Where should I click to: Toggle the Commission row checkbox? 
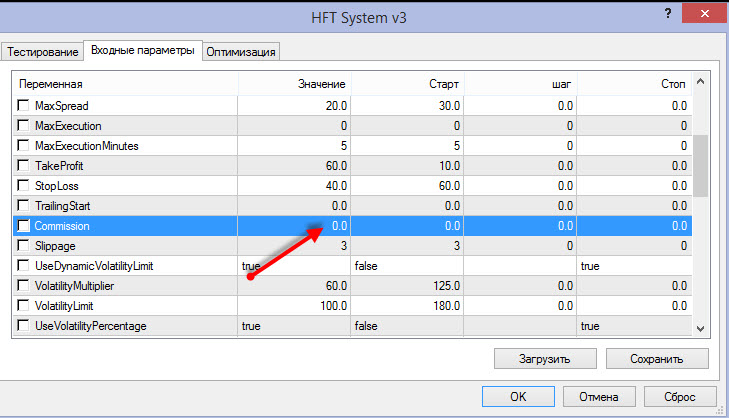[25, 226]
